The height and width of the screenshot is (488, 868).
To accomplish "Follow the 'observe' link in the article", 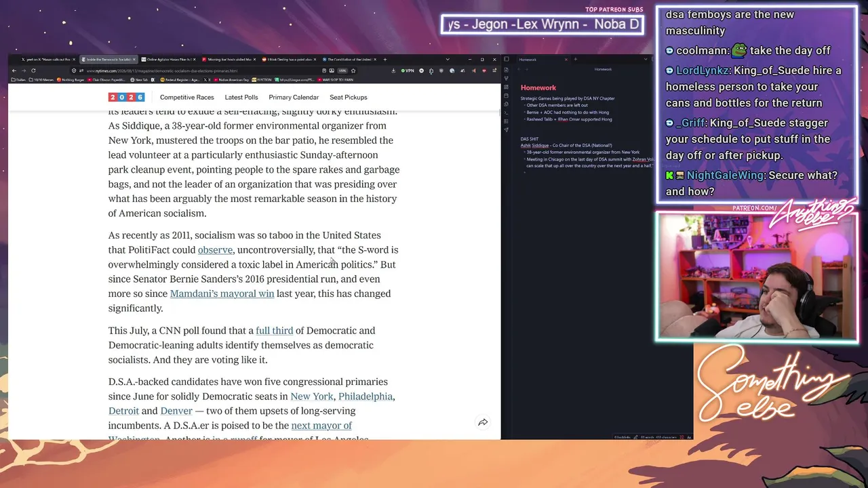I will (x=215, y=250).
